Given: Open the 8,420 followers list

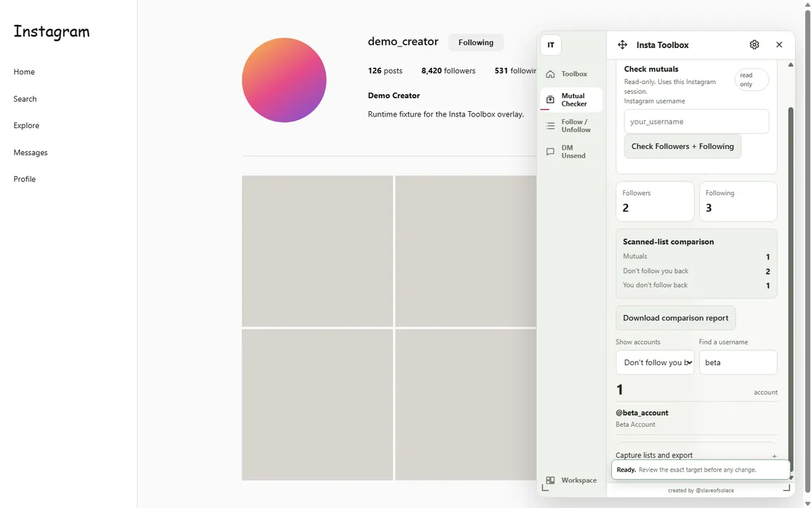Looking at the screenshot, I should [x=448, y=70].
